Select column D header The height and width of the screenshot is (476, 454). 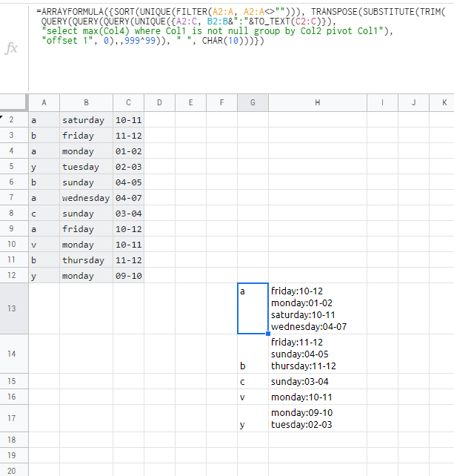(159, 102)
